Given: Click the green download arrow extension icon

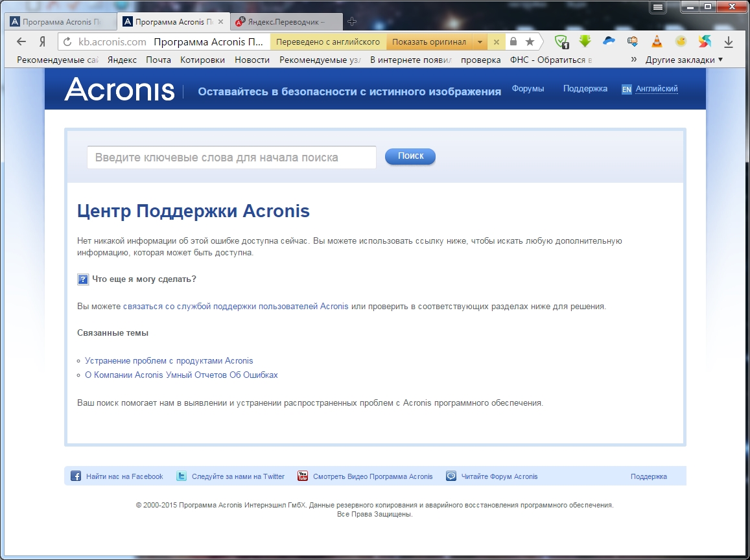Looking at the screenshot, I should (x=585, y=41).
